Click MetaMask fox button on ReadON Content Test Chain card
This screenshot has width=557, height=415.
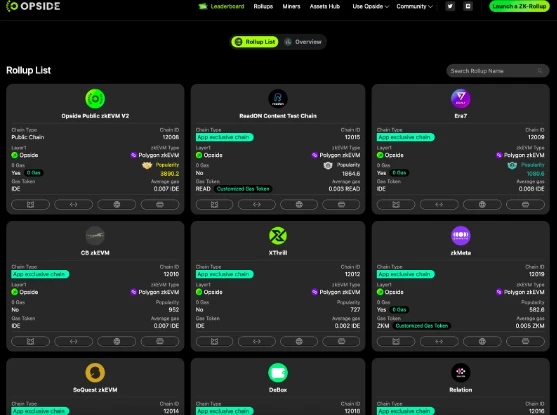click(x=214, y=204)
